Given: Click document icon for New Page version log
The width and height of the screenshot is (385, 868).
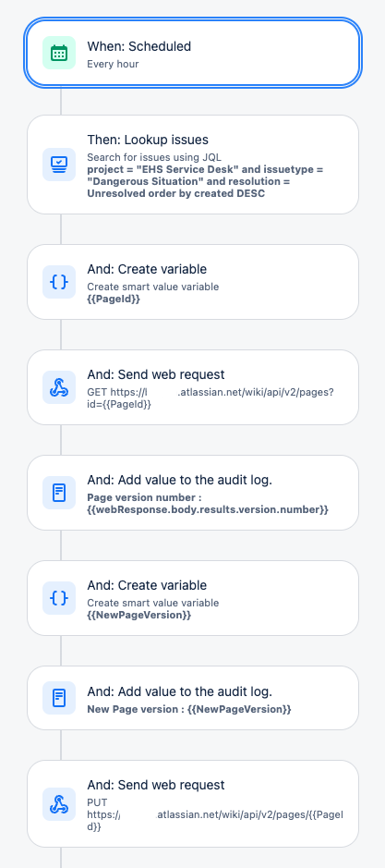Looking at the screenshot, I should point(59,698).
